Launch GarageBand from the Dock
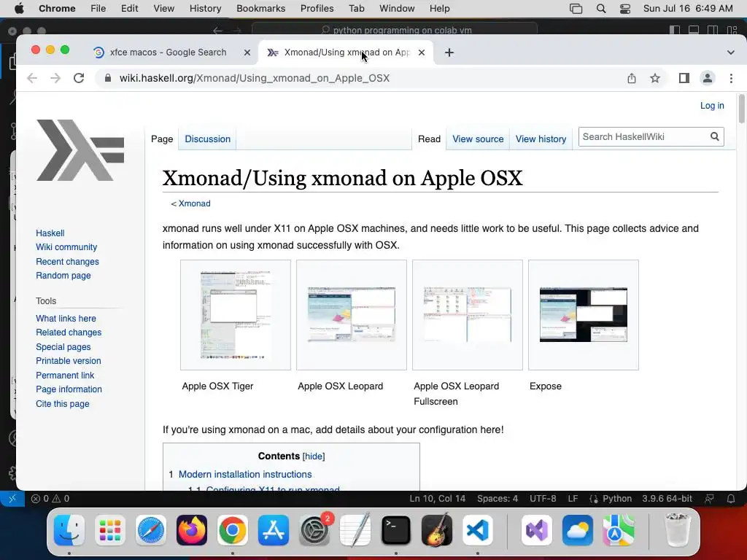 coord(437,530)
